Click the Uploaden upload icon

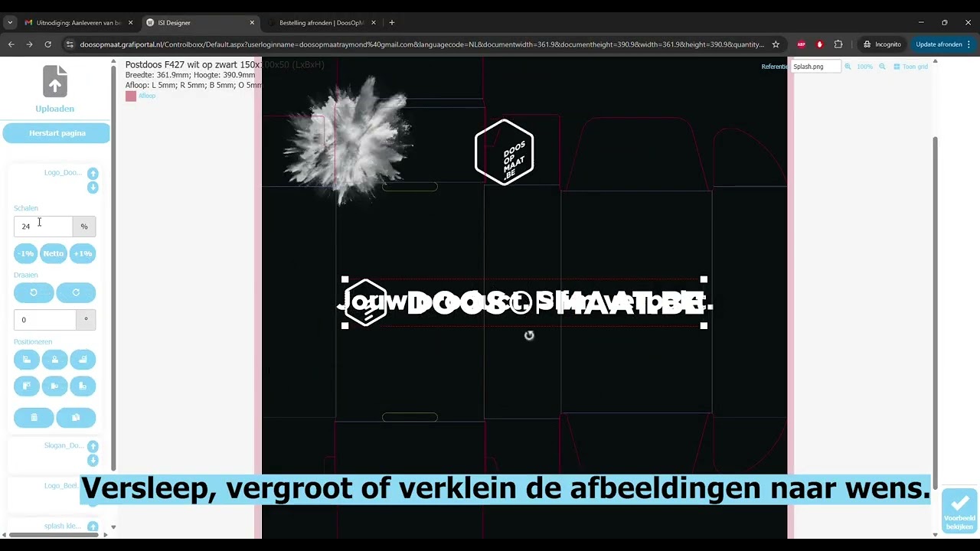pyautogui.click(x=55, y=81)
